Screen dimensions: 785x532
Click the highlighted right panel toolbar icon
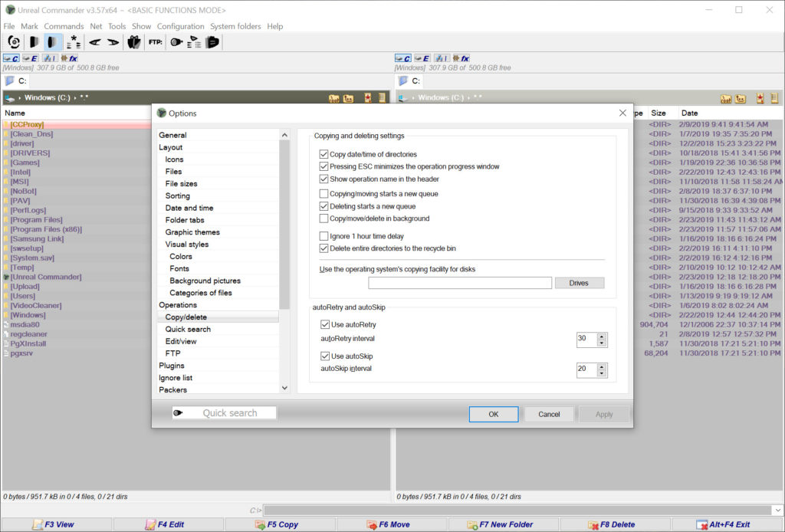click(53, 42)
